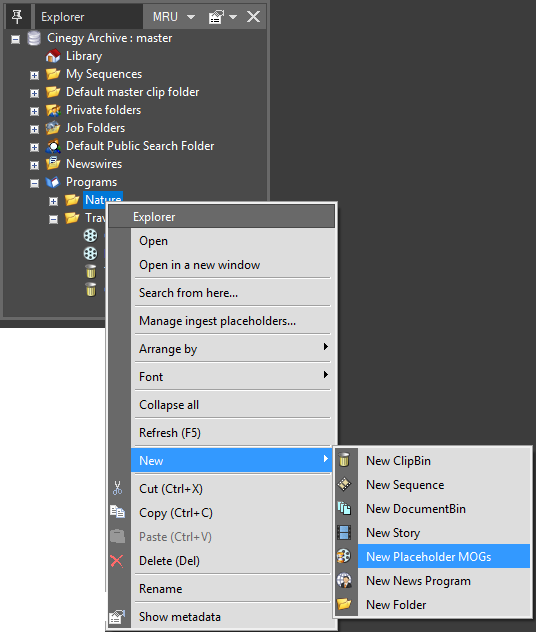Screen dimensions: 536x636
Task: Expand the My Sequences folder
Action: click(34, 75)
